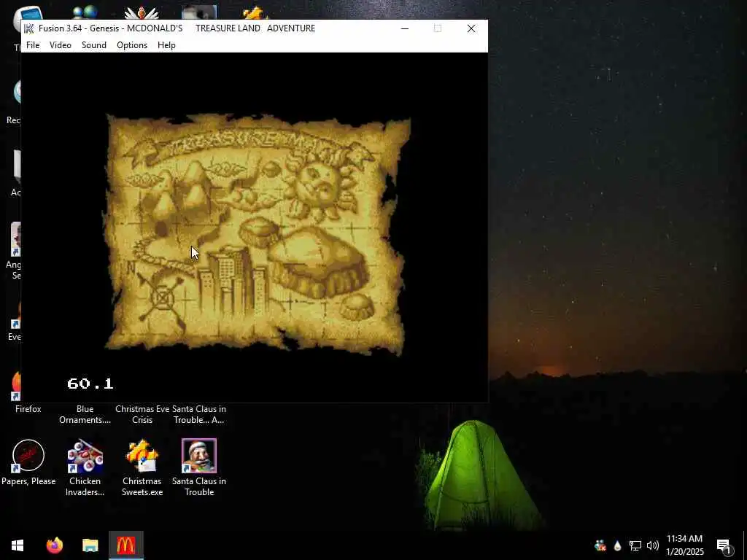Click the water droplet tray icon
747x560 pixels.
pos(617,545)
